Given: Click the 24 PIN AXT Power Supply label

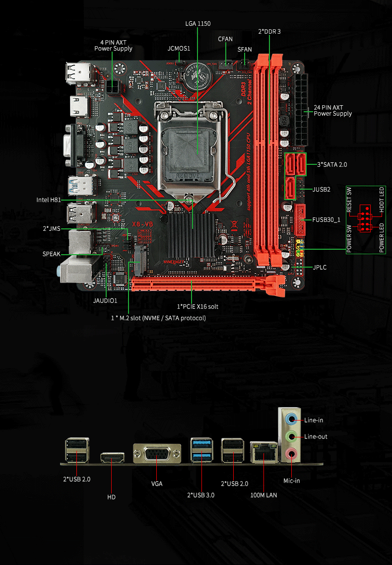Looking at the screenshot, I should tap(332, 111).
